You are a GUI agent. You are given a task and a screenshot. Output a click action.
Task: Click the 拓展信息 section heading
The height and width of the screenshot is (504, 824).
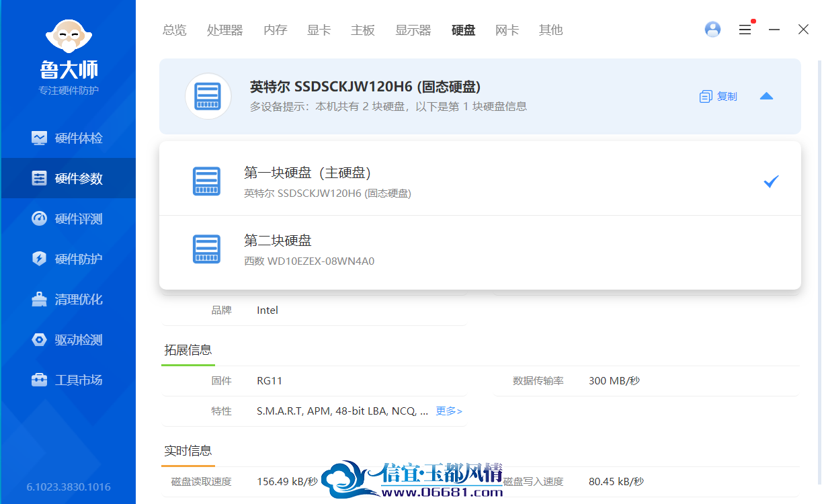188,350
